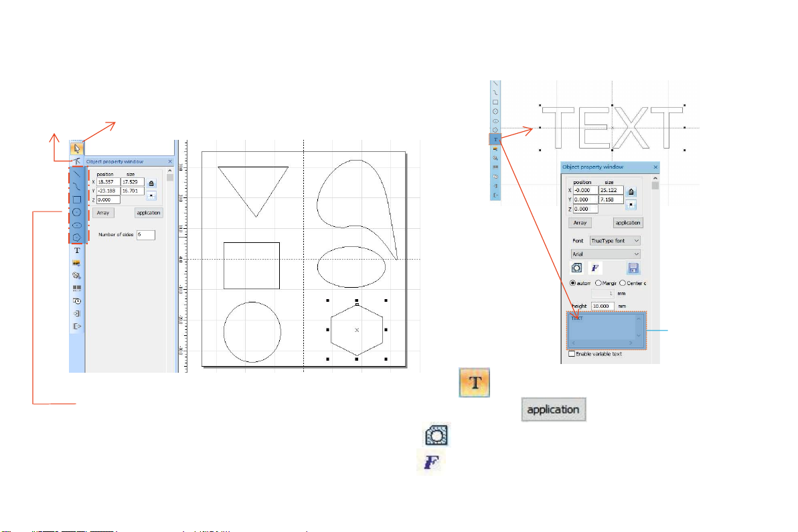798x532 pixels.
Task: Click X position field showing -0.000
Action: [585, 190]
